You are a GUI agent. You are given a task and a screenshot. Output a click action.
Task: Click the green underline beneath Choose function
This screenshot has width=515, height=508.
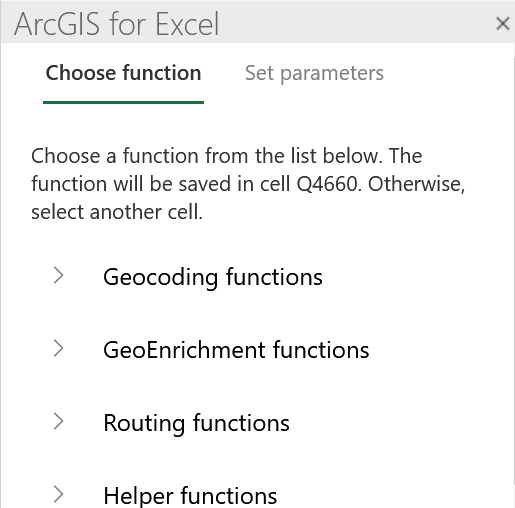tap(123, 102)
